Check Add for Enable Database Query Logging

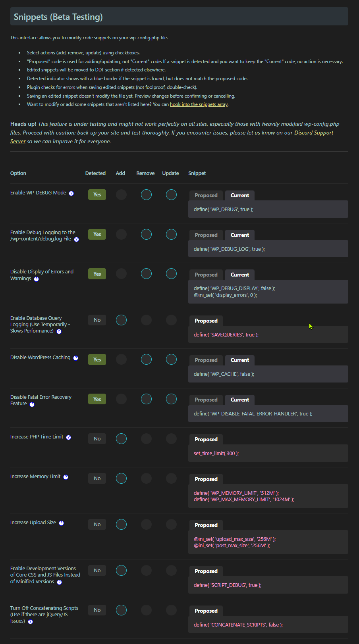point(121,320)
